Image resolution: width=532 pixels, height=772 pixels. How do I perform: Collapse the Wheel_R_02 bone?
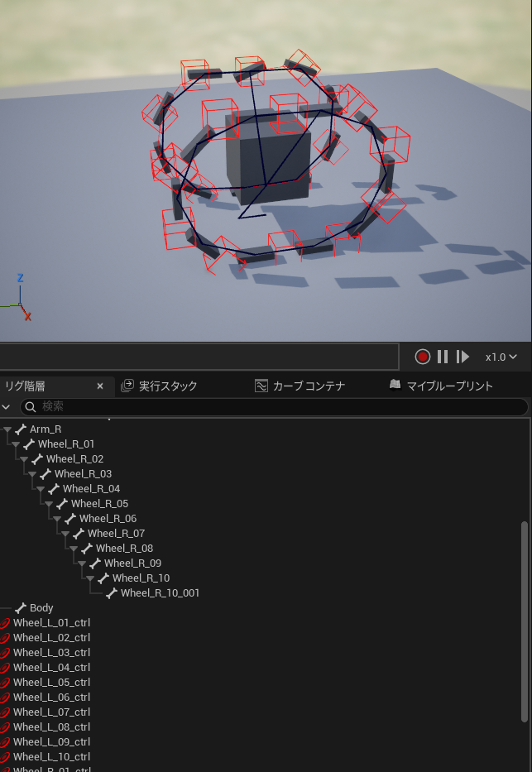point(24,459)
